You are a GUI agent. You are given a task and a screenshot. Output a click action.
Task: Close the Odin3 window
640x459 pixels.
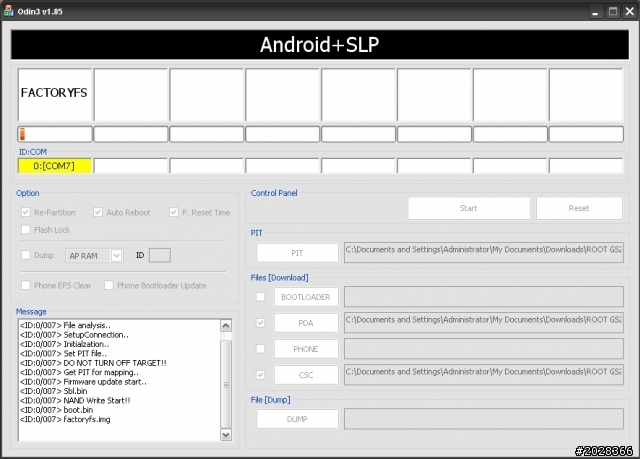tap(630, 11)
